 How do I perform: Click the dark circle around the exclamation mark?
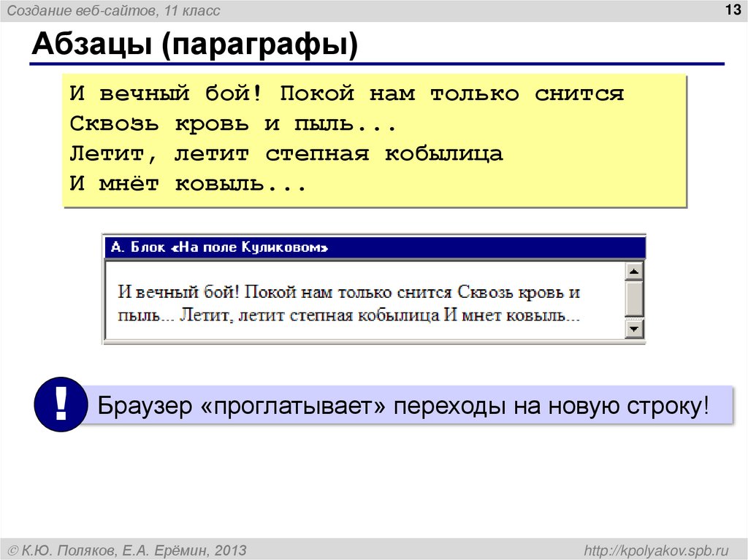coord(61,402)
